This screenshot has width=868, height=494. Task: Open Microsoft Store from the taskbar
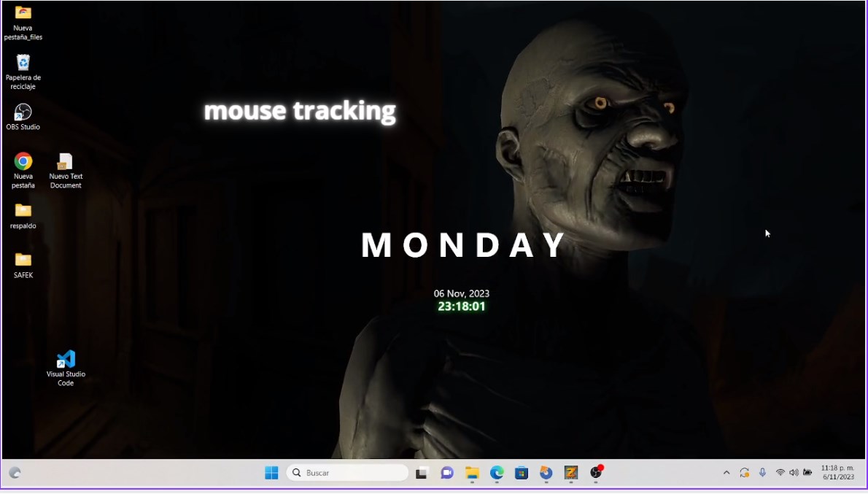(x=521, y=473)
